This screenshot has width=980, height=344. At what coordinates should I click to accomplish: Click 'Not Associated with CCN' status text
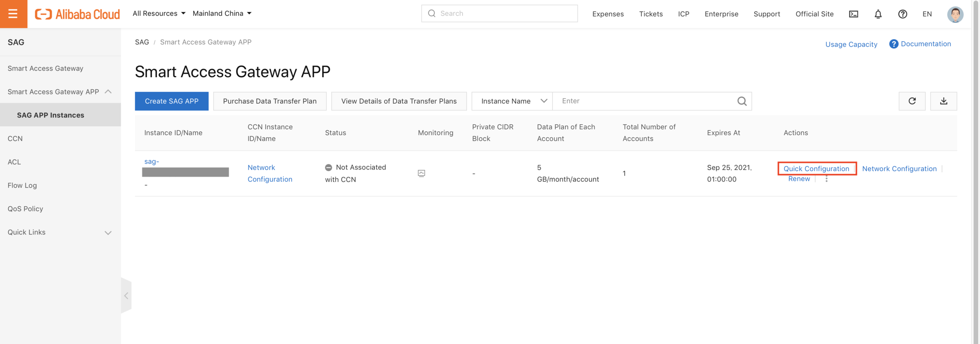pos(355,173)
